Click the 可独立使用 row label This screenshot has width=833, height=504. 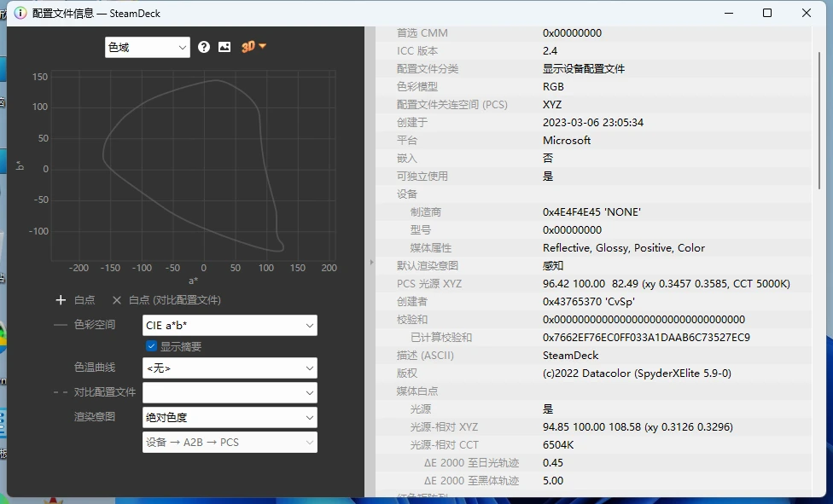pos(422,177)
